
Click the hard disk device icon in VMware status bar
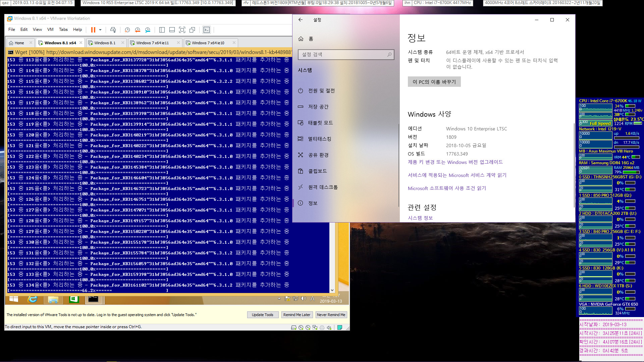coord(294,327)
